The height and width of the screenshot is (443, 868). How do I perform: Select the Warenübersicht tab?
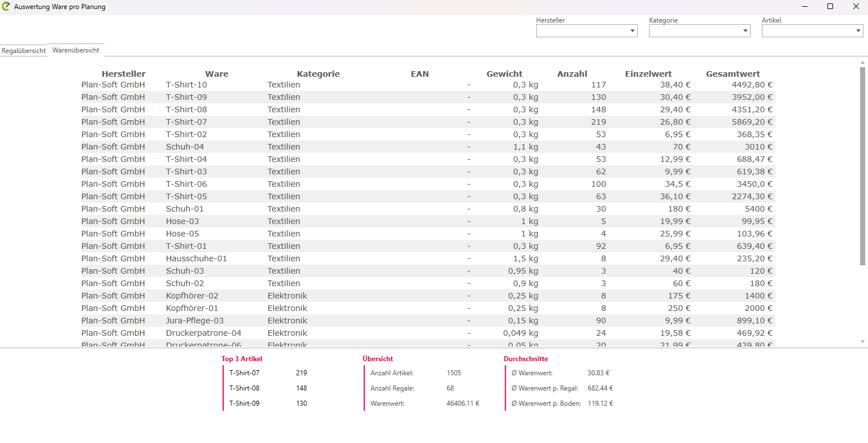click(x=76, y=50)
